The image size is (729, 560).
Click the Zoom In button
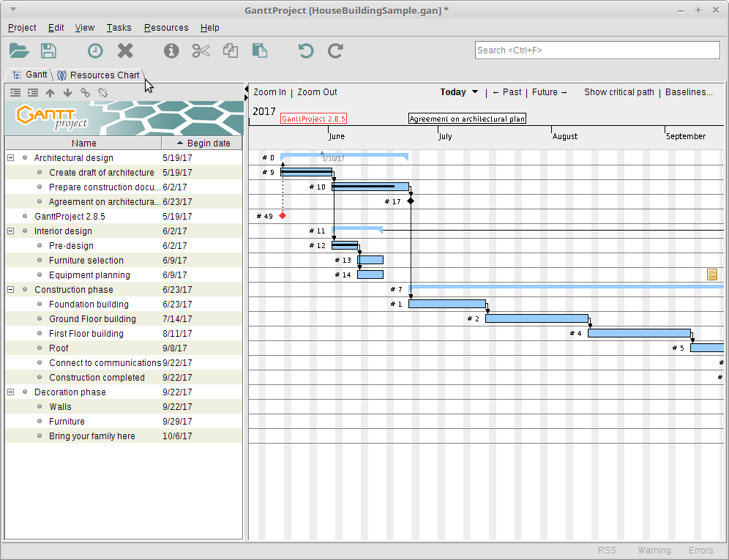tap(269, 92)
